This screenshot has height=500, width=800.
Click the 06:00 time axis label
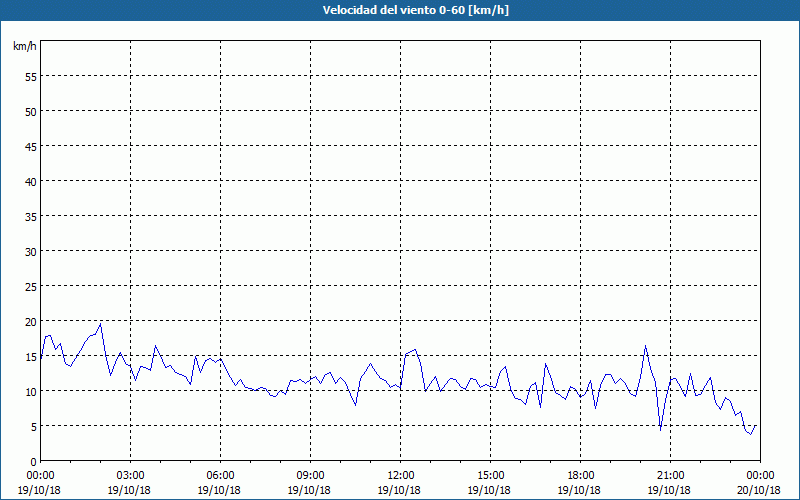(220, 476)
